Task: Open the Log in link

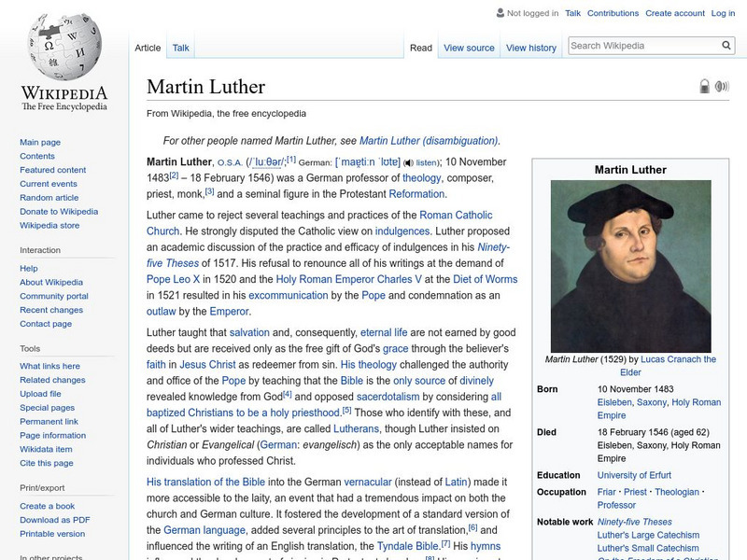Action: point(723,13)
